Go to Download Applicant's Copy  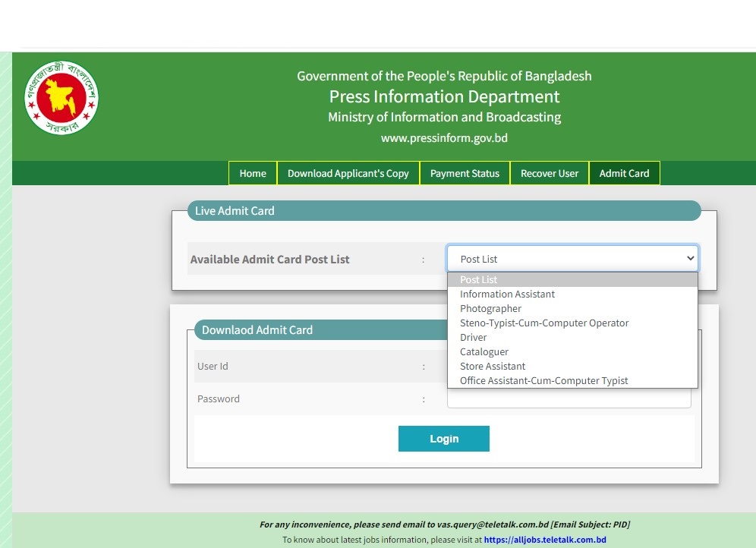[348, 173]
